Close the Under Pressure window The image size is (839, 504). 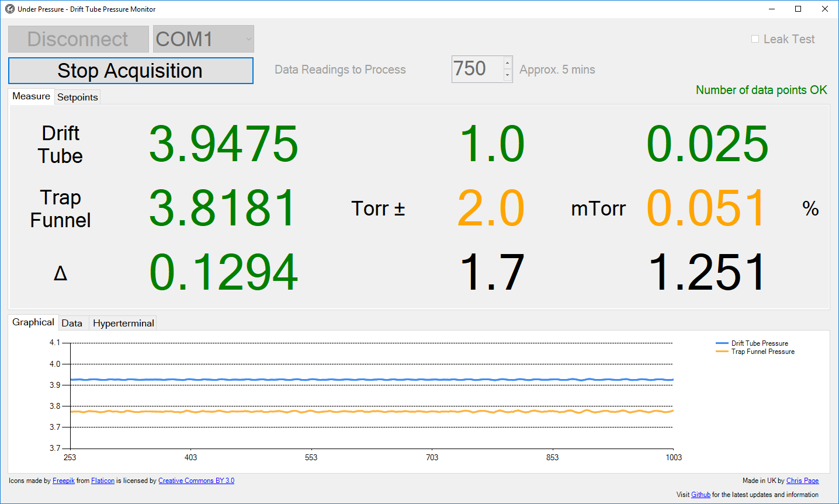825,9
